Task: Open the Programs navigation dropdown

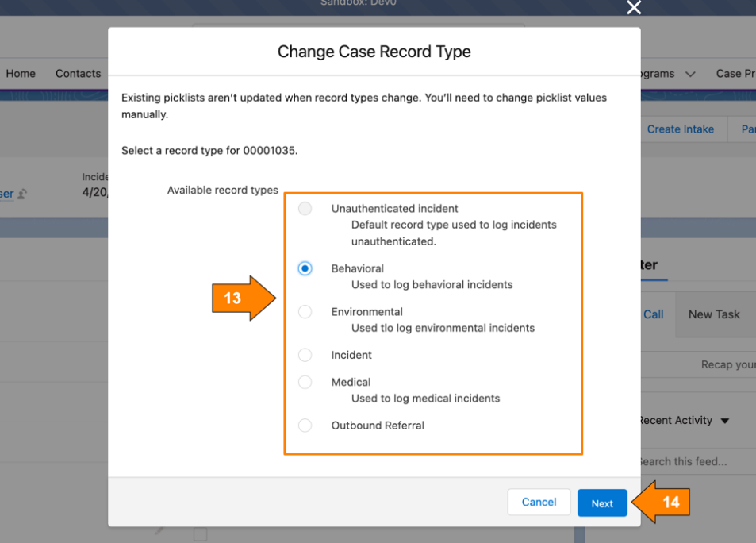Action: pyautogui.click(x=689, y=73)
